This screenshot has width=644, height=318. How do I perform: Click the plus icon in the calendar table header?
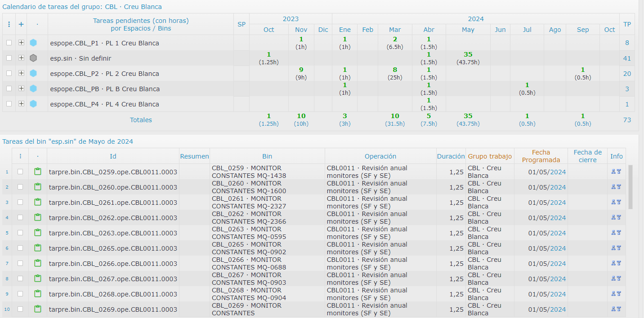pyautogui.click(x=21, y=24)
